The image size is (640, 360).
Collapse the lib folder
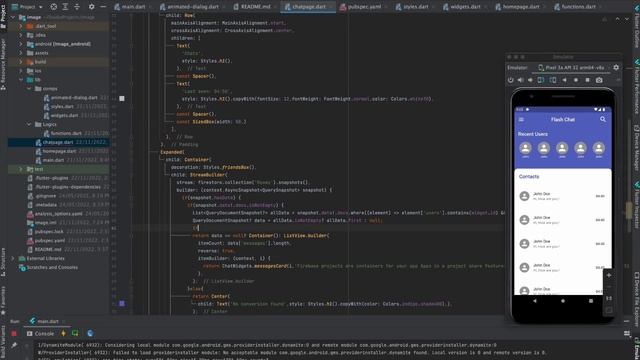point(20,80)
